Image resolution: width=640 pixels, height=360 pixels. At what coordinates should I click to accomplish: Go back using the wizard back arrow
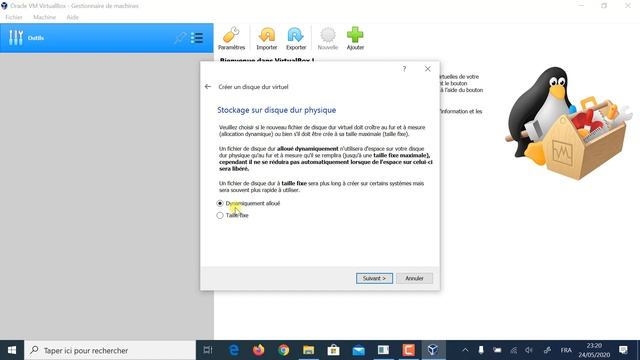point(208,87)
